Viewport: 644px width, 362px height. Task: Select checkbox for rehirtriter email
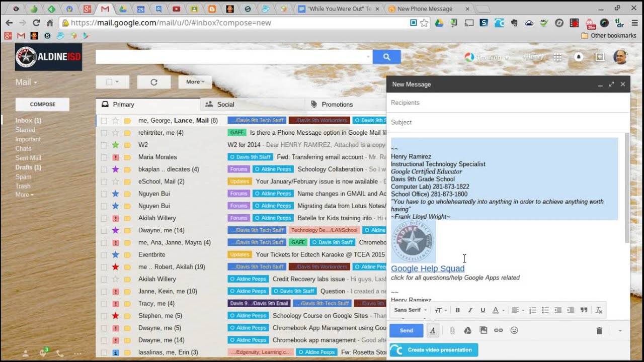pyautogui.click(x=104, y=133)
